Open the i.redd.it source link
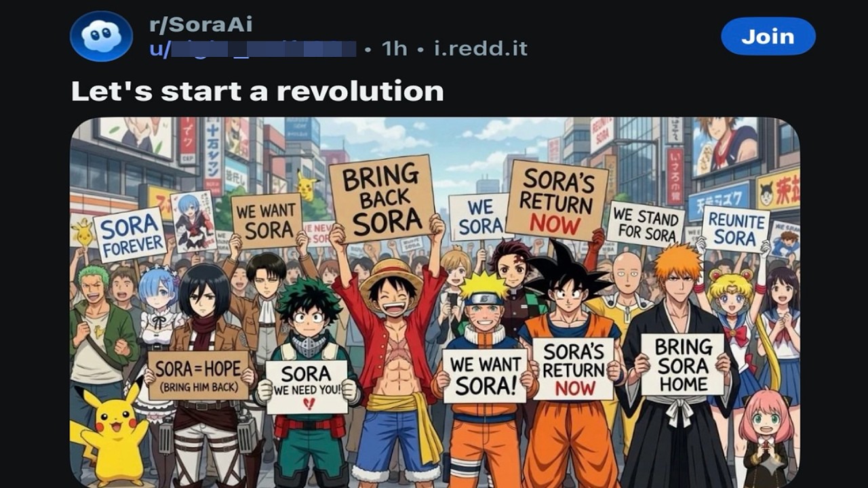The width and height of the screenshot is (868, 488). [481, 49]
